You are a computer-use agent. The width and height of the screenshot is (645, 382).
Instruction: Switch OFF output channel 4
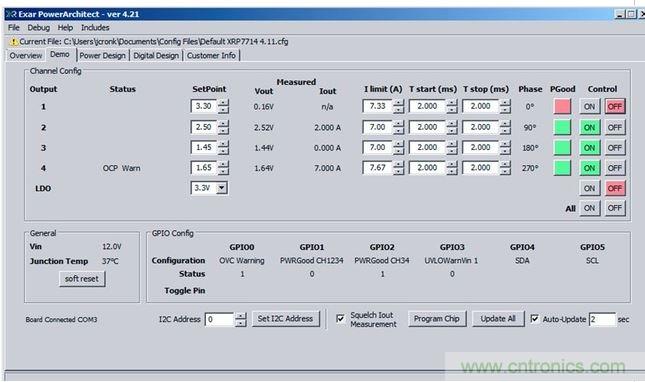(x=615, y=168)
